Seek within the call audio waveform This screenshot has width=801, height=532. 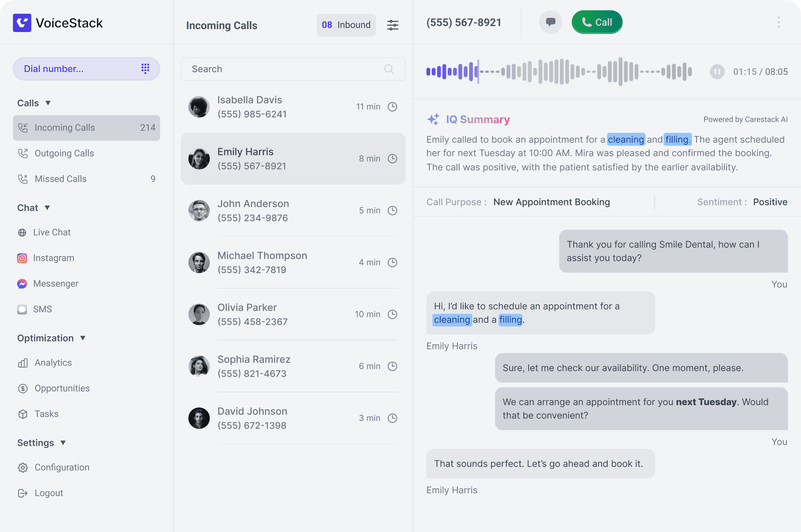point(559,72)
